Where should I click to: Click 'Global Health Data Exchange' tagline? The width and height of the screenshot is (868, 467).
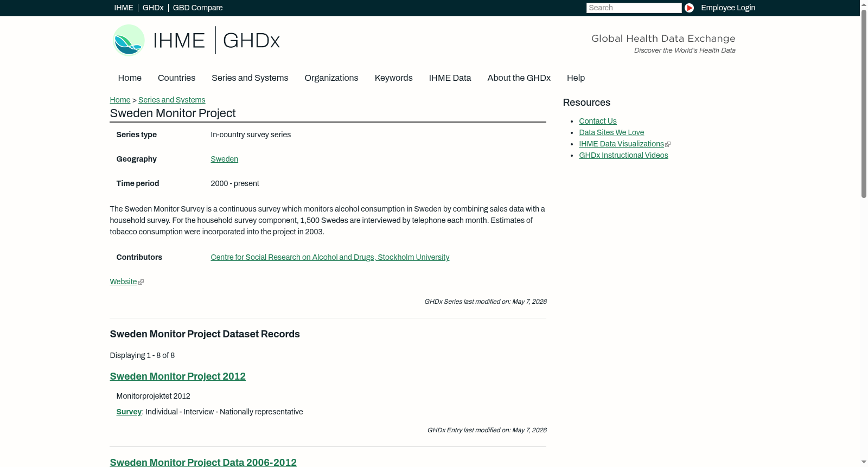coord(663,39)
